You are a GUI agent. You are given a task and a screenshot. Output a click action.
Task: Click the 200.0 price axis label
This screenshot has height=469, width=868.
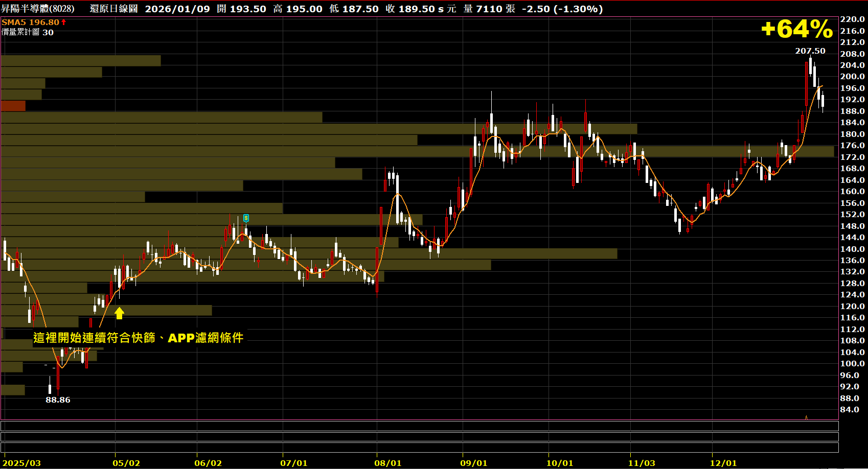tap(853, 77)
